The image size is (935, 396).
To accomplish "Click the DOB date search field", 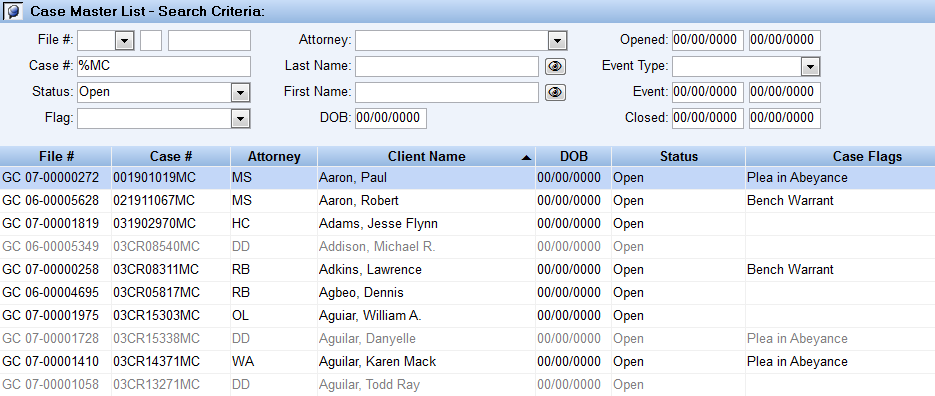I will coord(391,118).
